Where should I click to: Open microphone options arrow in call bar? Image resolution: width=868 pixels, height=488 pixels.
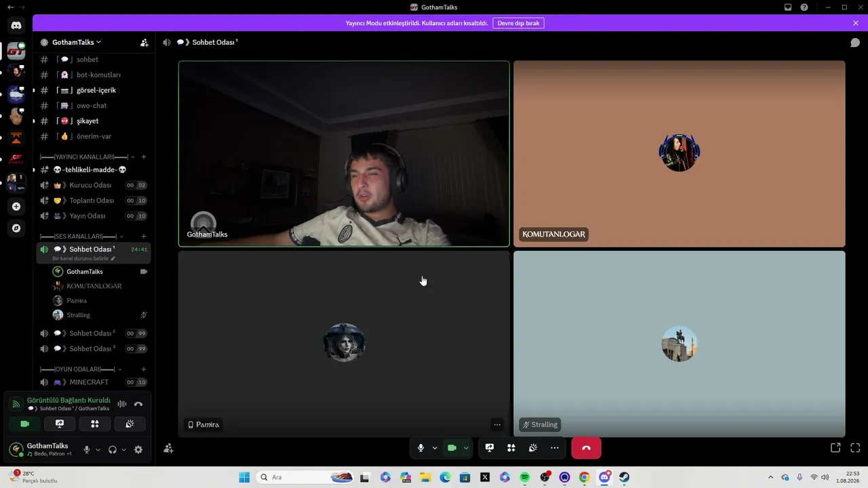pyautogui.click(x=435, y=447)
